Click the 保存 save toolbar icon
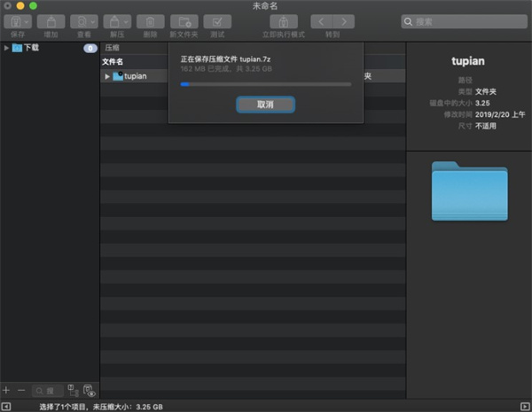Screen dimensions: 532x412 (15, 22)
